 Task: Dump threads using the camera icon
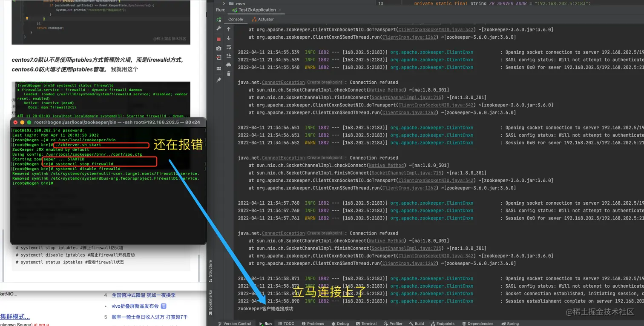click(x=219, y=49)
